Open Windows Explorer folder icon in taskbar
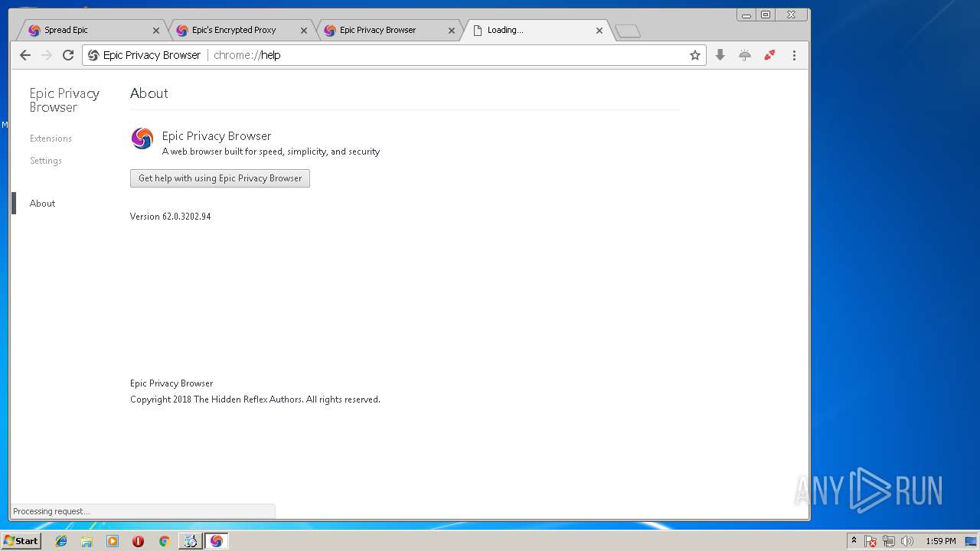 pyautogui.click(x=87, y=541)
